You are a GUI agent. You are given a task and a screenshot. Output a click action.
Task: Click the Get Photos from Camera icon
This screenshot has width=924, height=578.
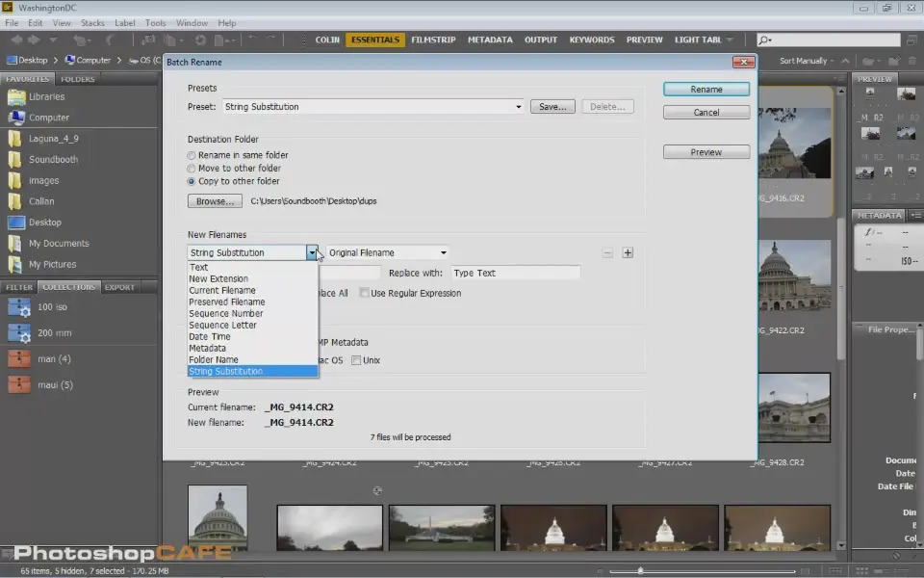click(148, 39)
